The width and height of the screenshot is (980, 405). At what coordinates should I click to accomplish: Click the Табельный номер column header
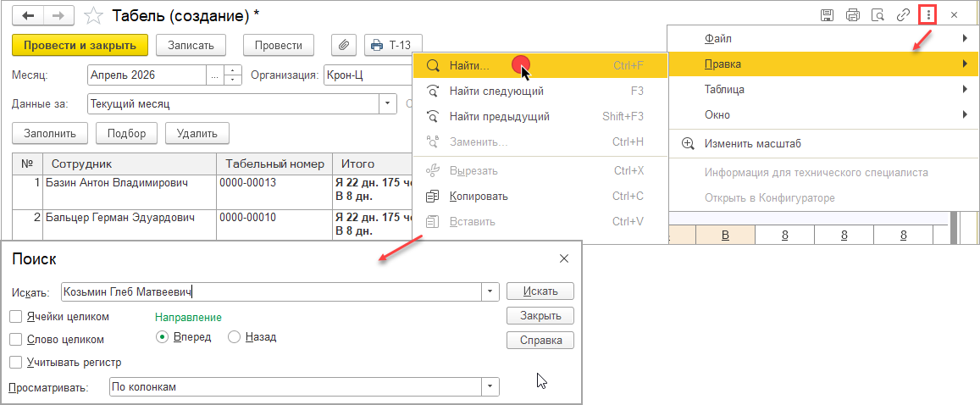[274, 164]
